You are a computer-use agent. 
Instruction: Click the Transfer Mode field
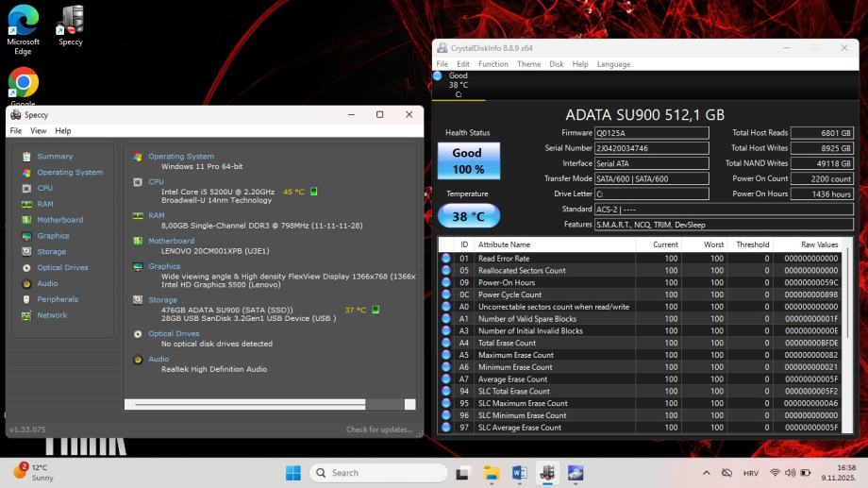pos(652,179)
